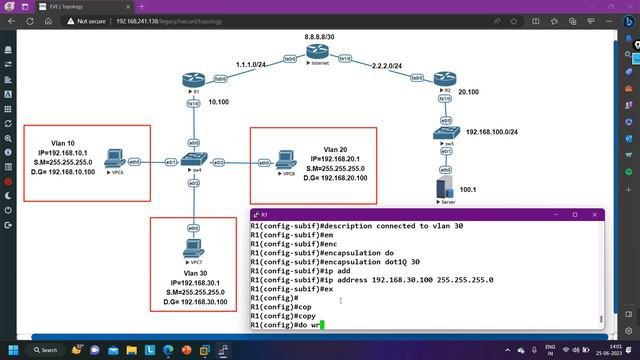This screenshot has width=640, height=360.
Task: Click the fa1/0 interface label under R1
Action: [193, 104]
